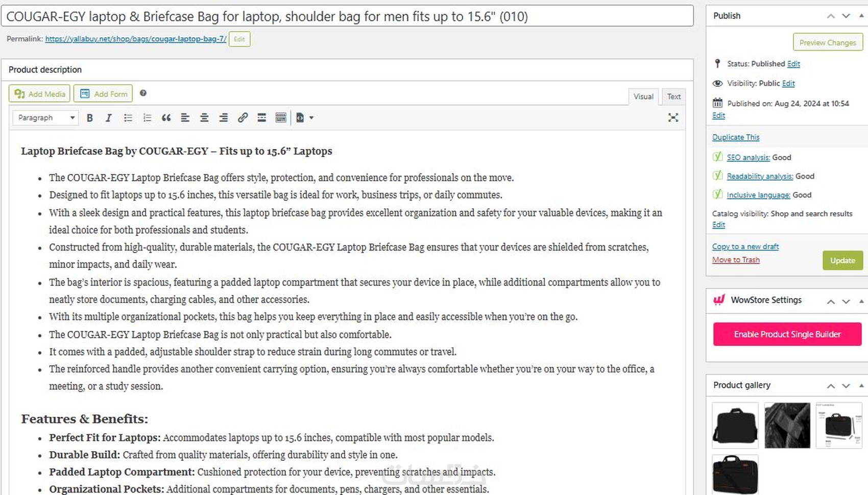868x495 pixels.
Task: Open the dropdown button right of the toolbar toggle
Action: [x=305, y=118]
